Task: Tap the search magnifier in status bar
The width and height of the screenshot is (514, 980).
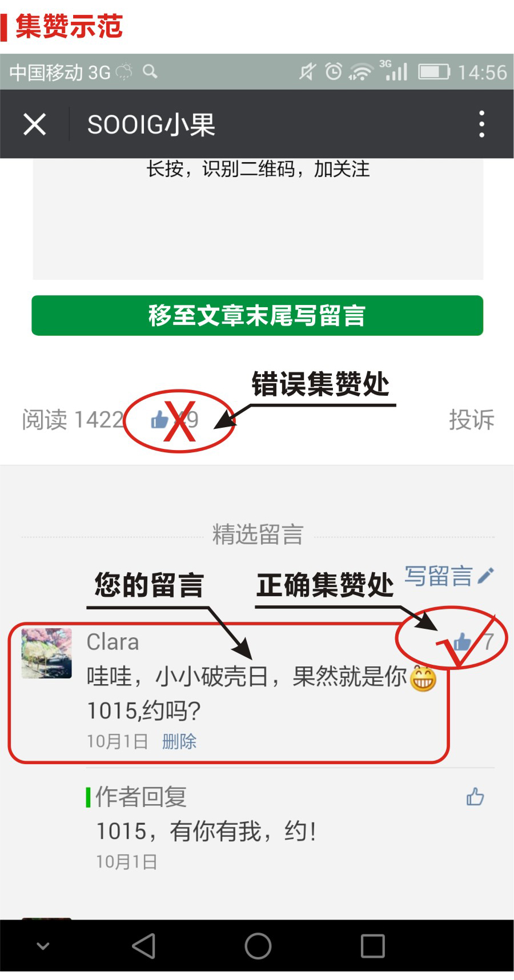Action: coord(150,71)
